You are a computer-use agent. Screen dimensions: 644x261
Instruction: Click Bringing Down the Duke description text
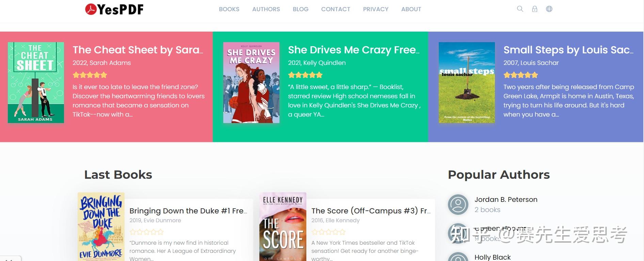[x=183, y=250]
